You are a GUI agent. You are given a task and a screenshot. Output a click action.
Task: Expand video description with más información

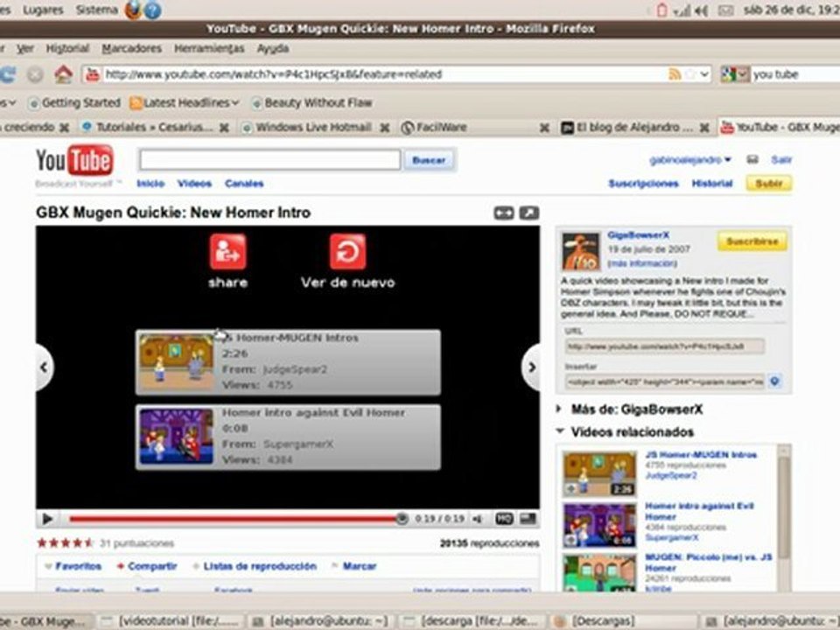[641, 263]
